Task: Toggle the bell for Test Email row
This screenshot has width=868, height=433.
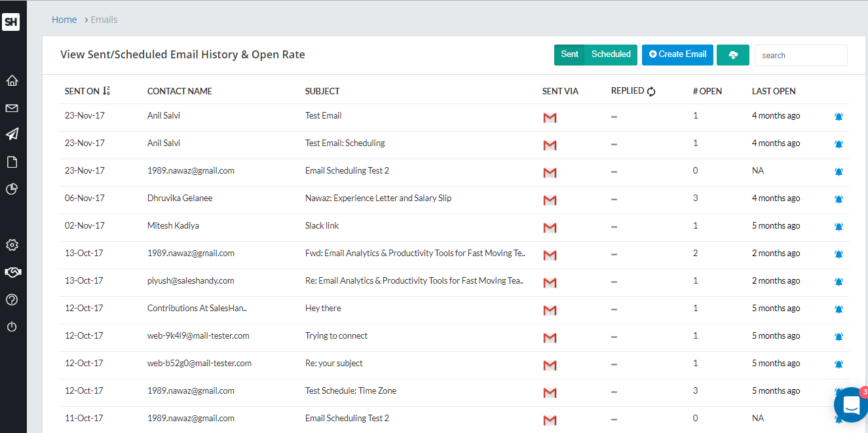Action: point(839,117)
